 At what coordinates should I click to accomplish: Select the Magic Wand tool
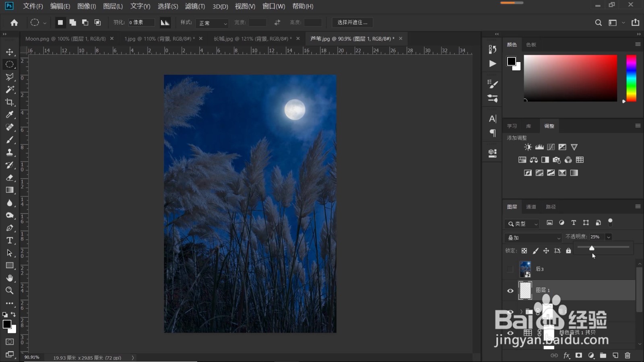(x=10, y=89)
